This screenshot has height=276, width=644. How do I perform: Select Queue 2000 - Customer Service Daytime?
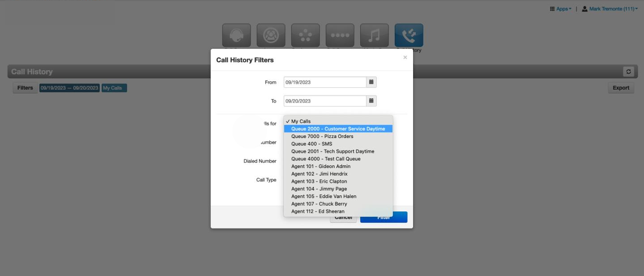(338, 129)
